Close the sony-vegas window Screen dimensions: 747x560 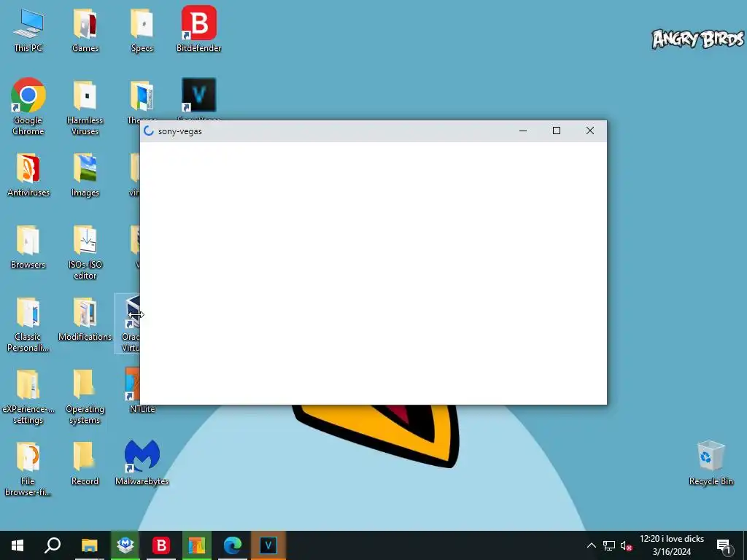coord(589,131)
